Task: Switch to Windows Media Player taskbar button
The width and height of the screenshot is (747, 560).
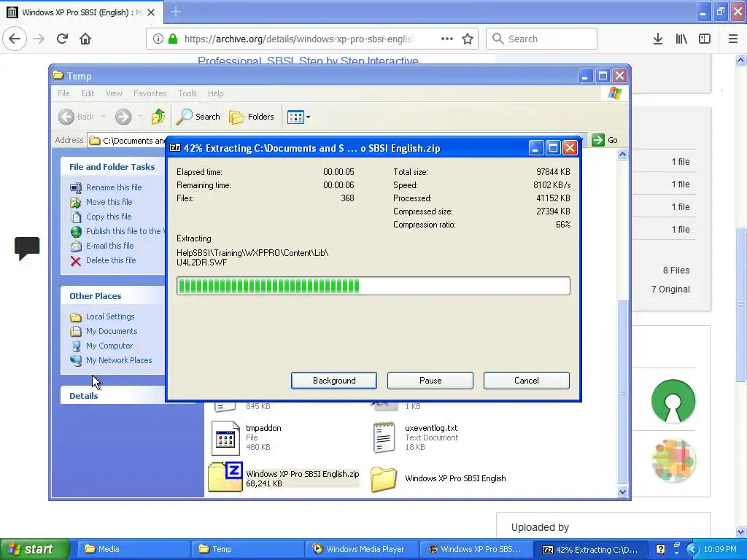Action: click(x=361, y=549)
